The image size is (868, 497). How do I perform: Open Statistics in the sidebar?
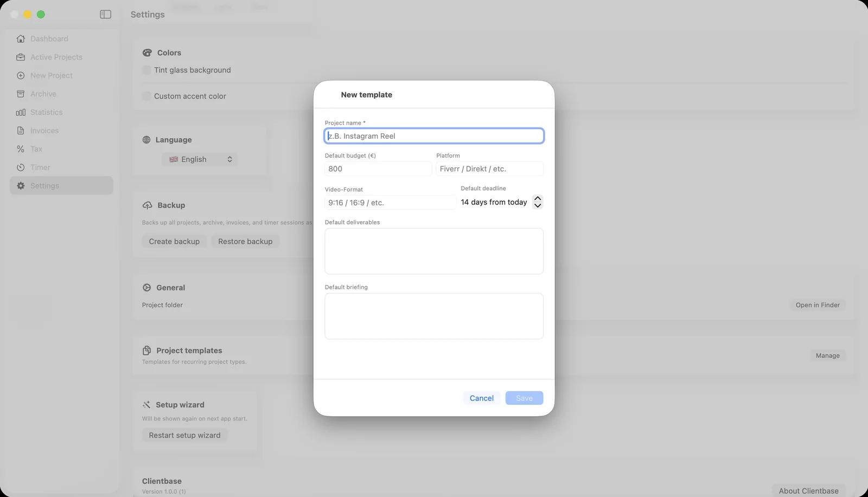click(61, 112)
